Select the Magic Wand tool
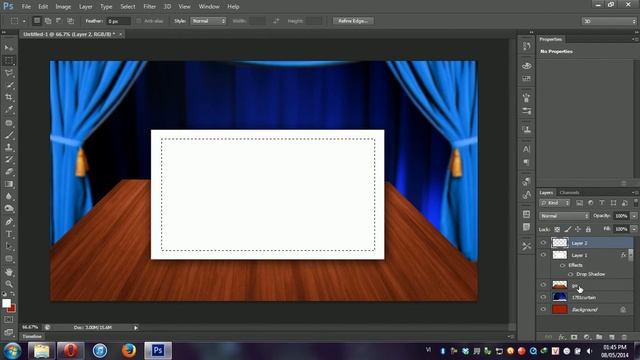Image resolution: width=640 pixels, height=360 pixels. tap(9, 85)
